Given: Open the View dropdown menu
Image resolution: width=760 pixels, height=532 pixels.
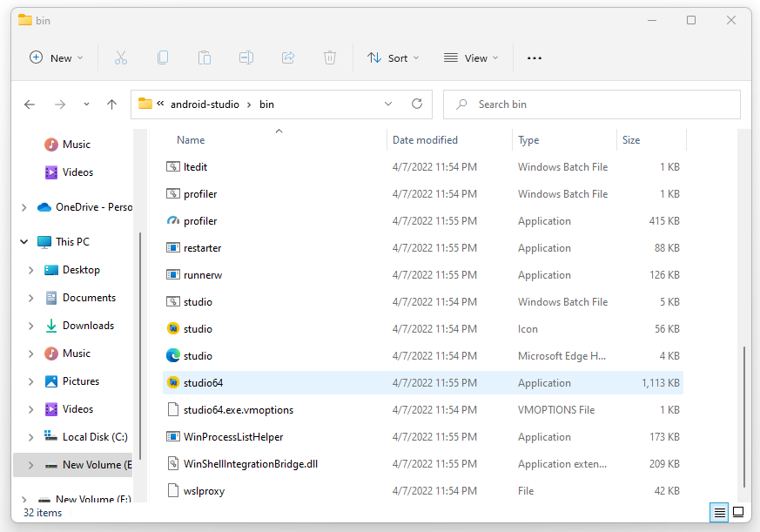Looking at the screenshot, I should coord(471,57).
